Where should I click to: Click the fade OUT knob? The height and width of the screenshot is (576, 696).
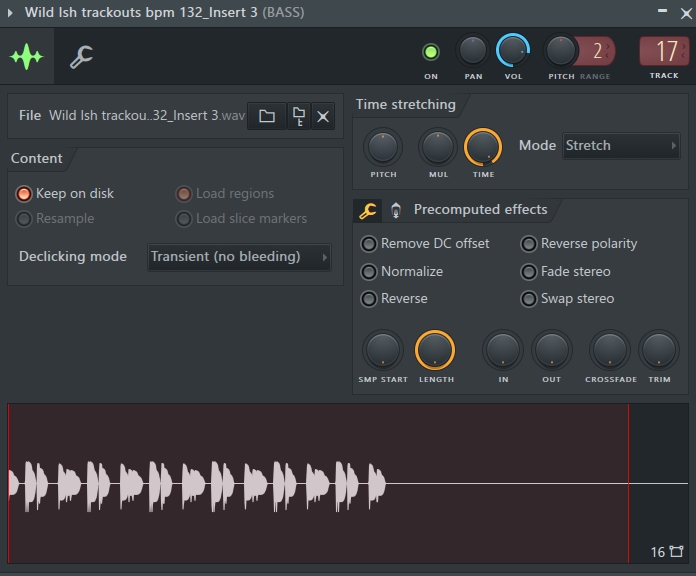coord(552,350)
